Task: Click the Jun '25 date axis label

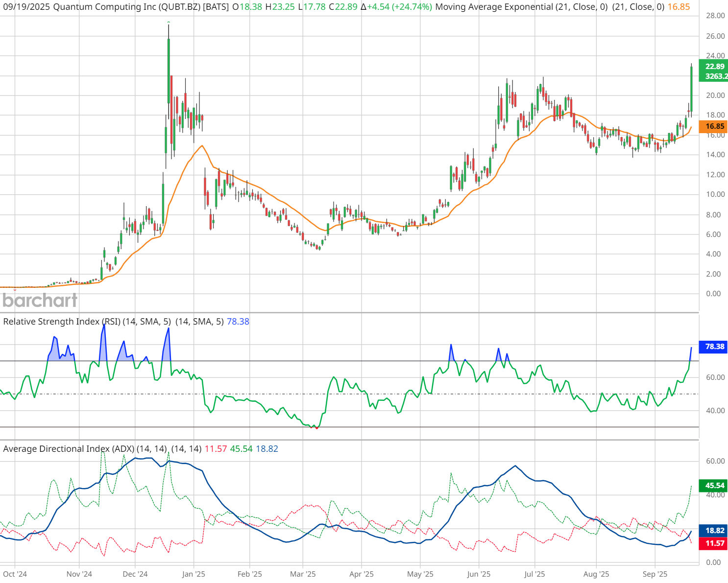Action: pyautogui.click(x=479, y=574)
